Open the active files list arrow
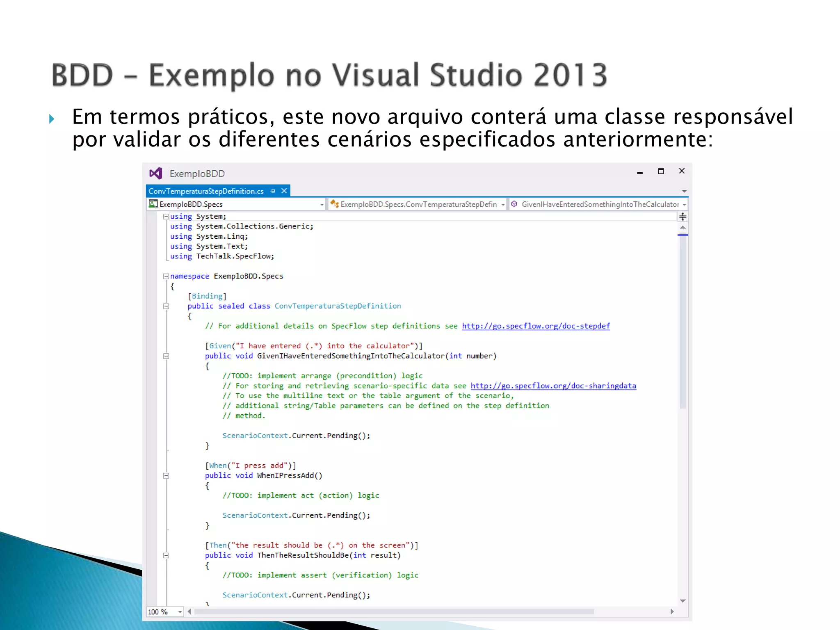Viewport: 840px width, 630px height. [x=684, y=192]
